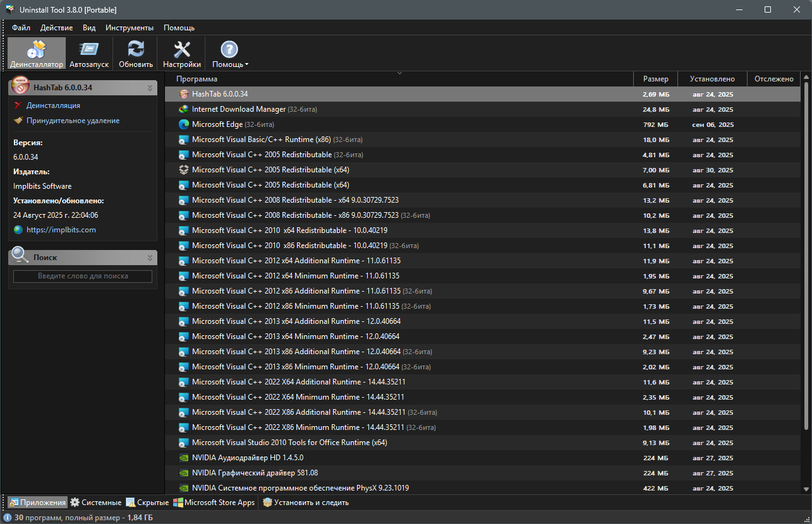The width and height of the screenshot is (812, 524).
Task: Click the 422 МБ size cell
Action: [656, 489]
